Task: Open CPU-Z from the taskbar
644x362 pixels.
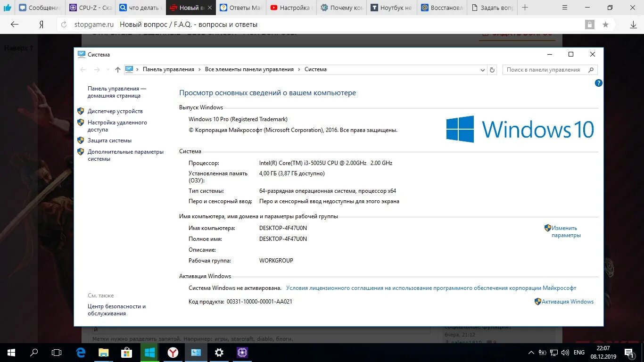Action: tap(242, 353)
